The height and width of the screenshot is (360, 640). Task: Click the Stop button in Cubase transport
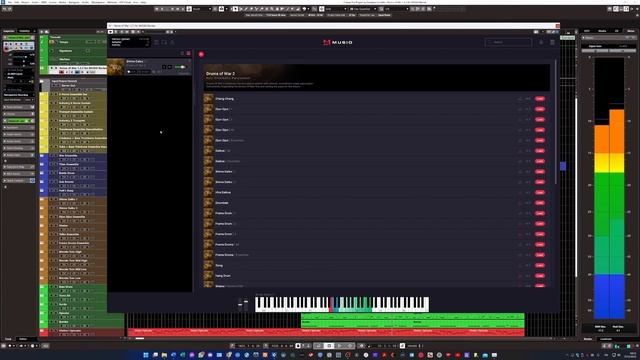pyautogui.click(x=329, y=346)
